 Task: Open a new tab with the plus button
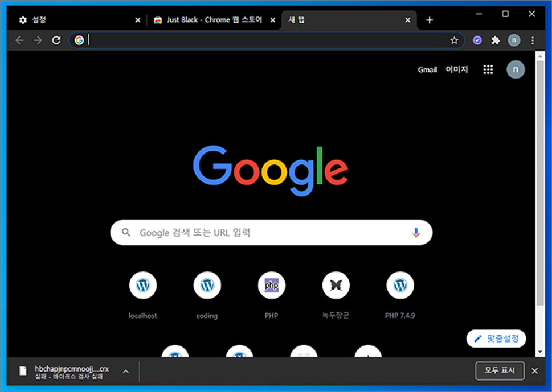coord(430,20)
